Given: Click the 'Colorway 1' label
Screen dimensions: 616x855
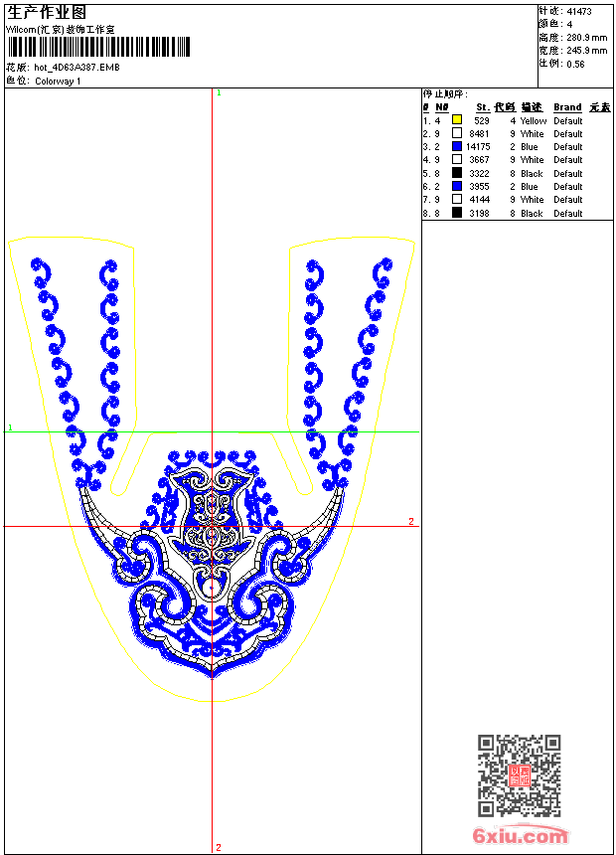Looking at the screenshot, I should [58, 82].
